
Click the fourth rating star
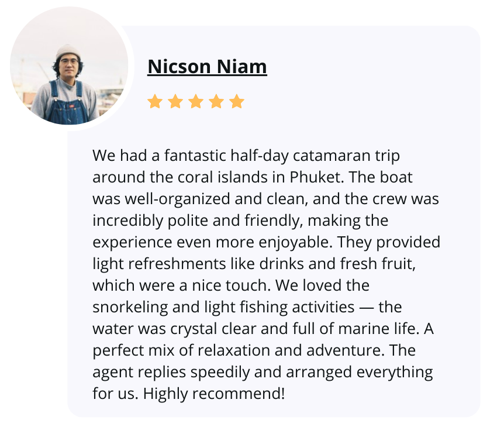216,101
